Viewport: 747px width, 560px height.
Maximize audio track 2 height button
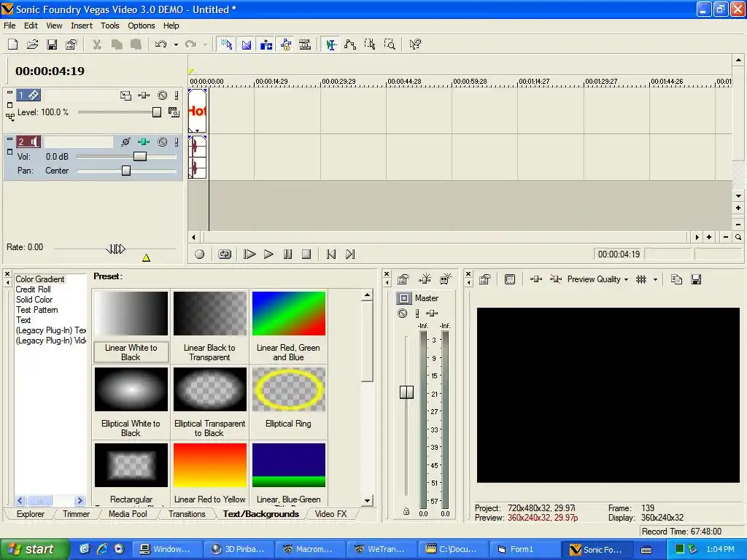point(10,152)
